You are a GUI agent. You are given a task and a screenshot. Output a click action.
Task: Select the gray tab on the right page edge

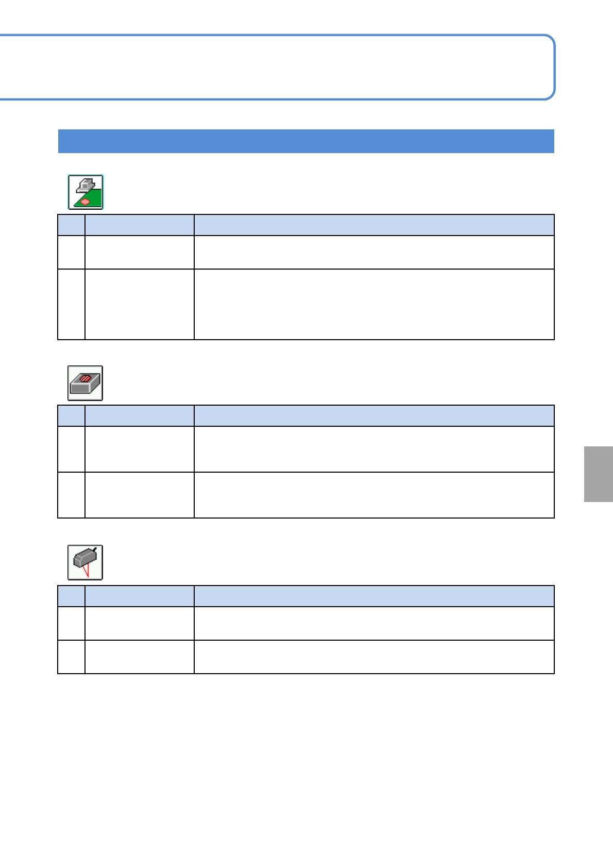click(x=599, y=474)
